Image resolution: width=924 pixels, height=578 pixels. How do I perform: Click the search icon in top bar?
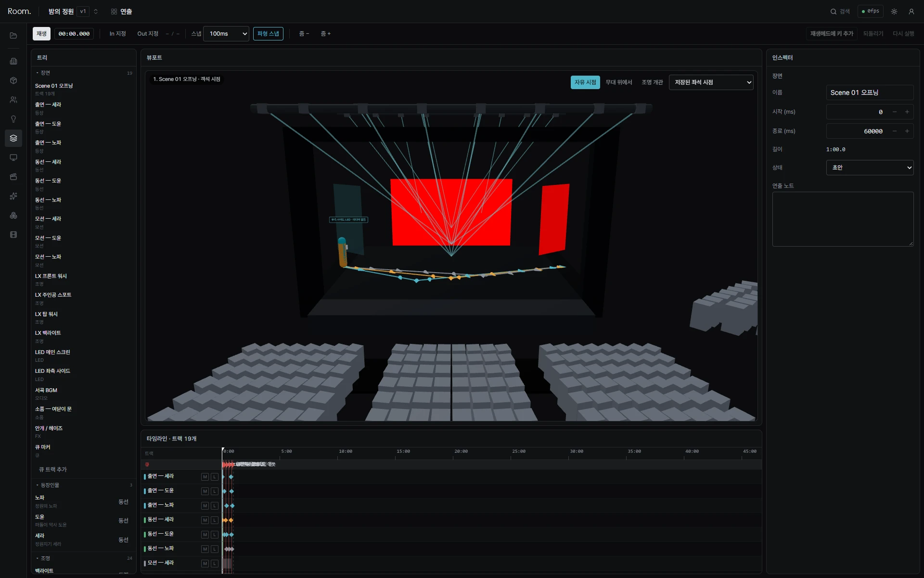coord(834,12)
